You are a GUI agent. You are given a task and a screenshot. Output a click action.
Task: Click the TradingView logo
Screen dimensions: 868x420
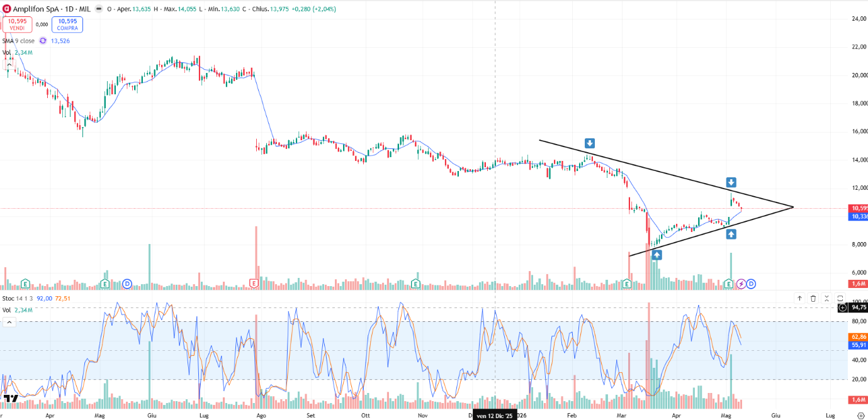[9, 399]
